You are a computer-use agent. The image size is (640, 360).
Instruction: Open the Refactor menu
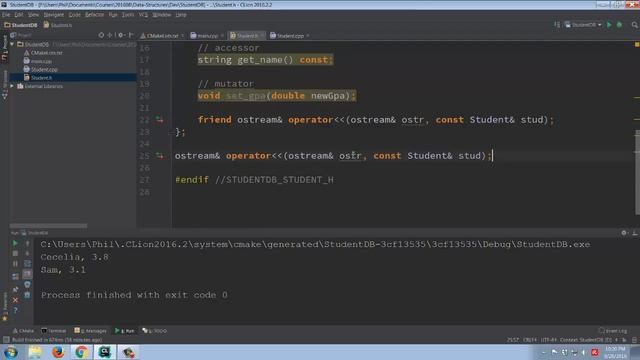[94, 15]
